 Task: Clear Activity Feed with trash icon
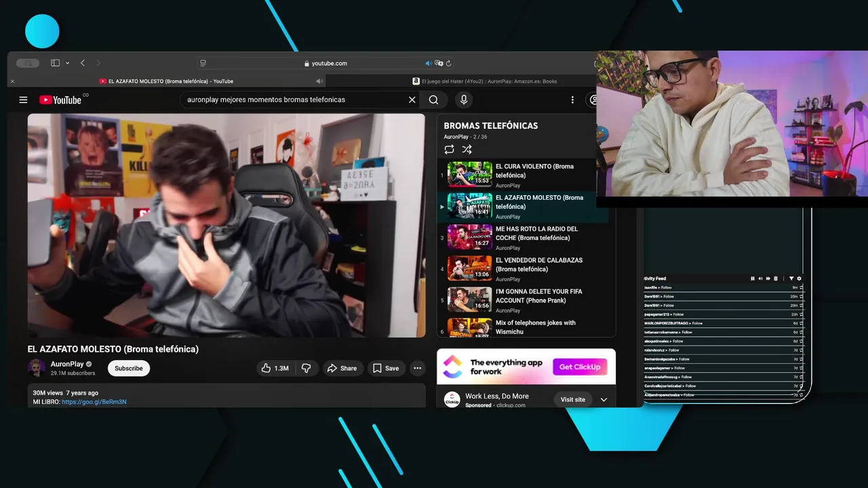[x=776, y=279]
